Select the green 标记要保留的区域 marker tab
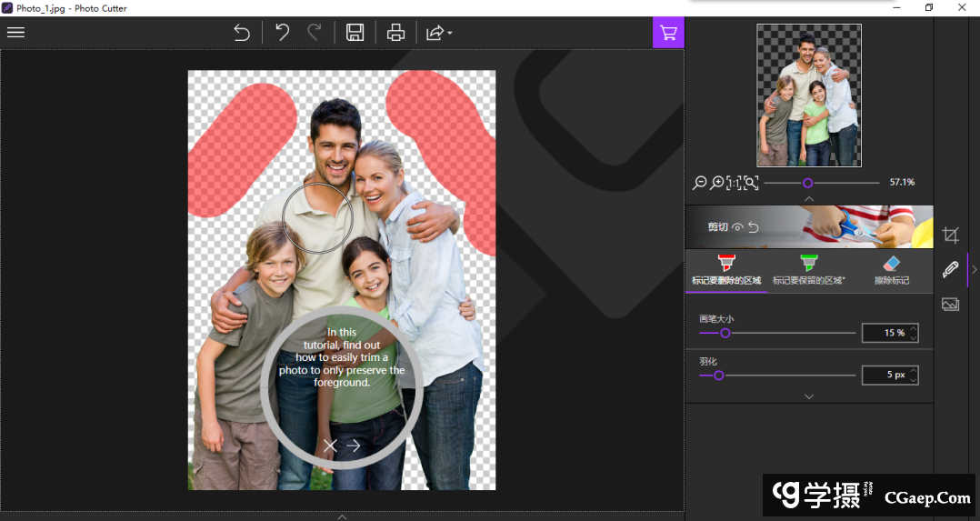 point(808,271)
